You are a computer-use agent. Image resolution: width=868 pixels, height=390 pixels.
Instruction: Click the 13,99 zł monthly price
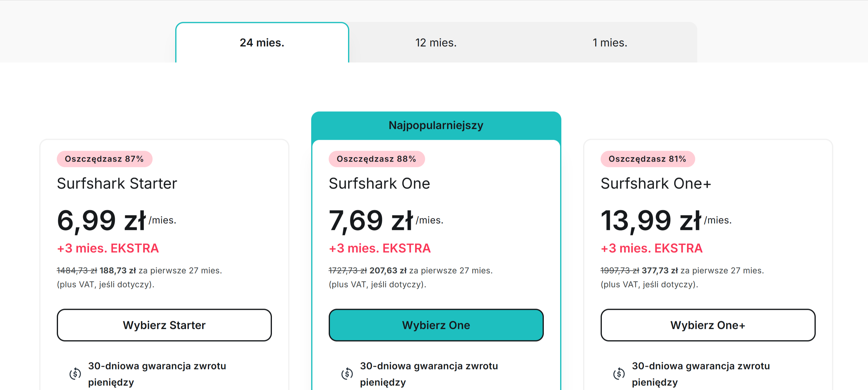click(651, 221)
